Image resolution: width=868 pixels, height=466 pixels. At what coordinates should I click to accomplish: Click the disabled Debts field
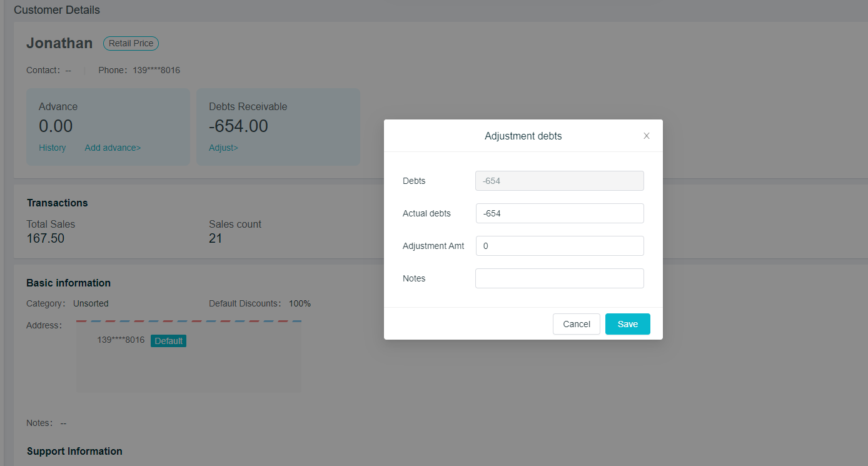(559, 181)
